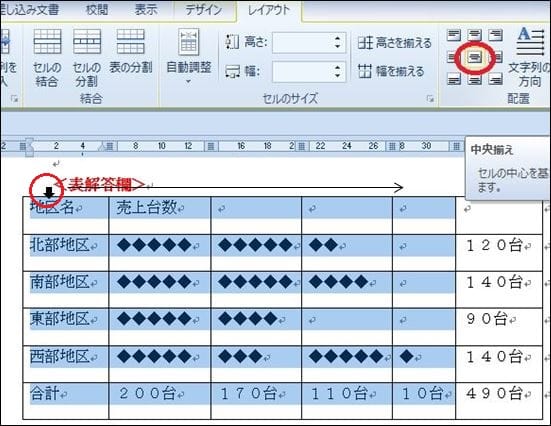
Task: Select the top-right alignment icon
Action: (x=495, y=35)
